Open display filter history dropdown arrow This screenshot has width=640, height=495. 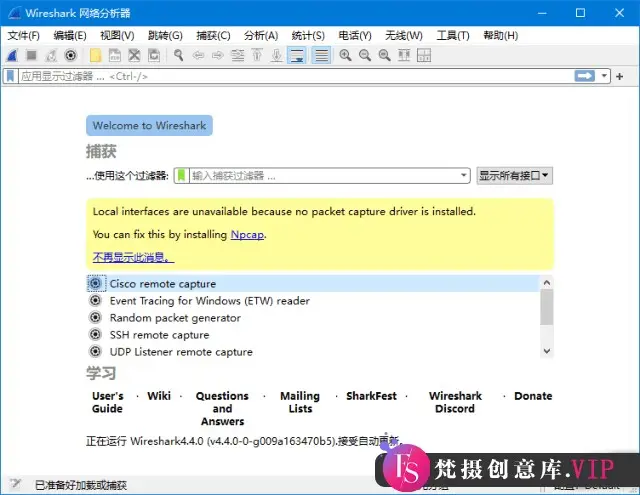[604, 76]
